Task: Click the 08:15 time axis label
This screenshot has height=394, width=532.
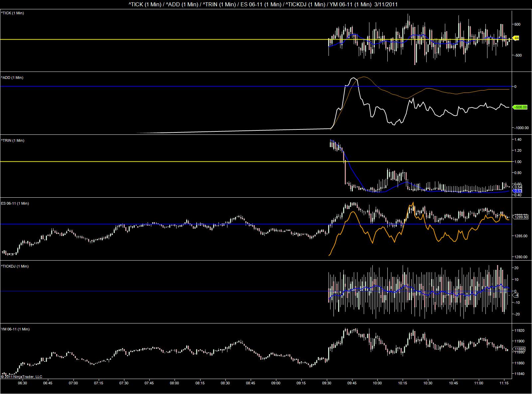Action: 200,383
